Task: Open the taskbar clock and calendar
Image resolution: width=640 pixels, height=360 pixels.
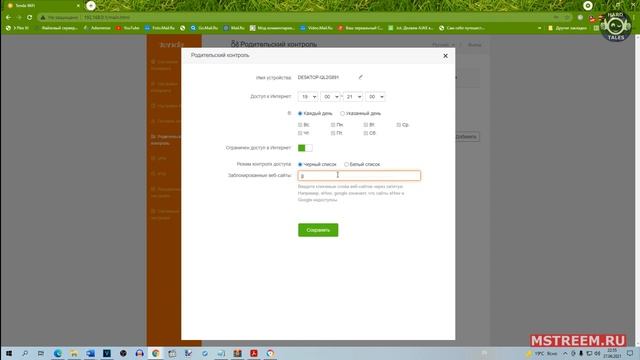Action: [x=612, y=353]
